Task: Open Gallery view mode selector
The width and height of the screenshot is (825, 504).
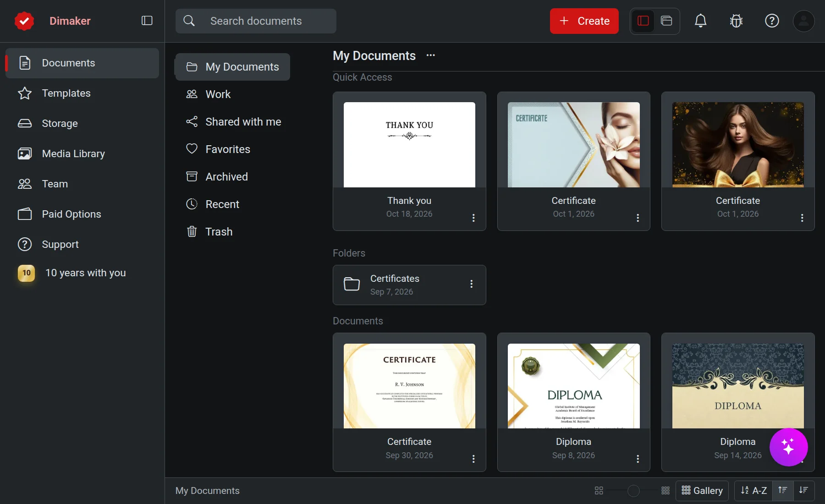Action: tap(702, 490)
